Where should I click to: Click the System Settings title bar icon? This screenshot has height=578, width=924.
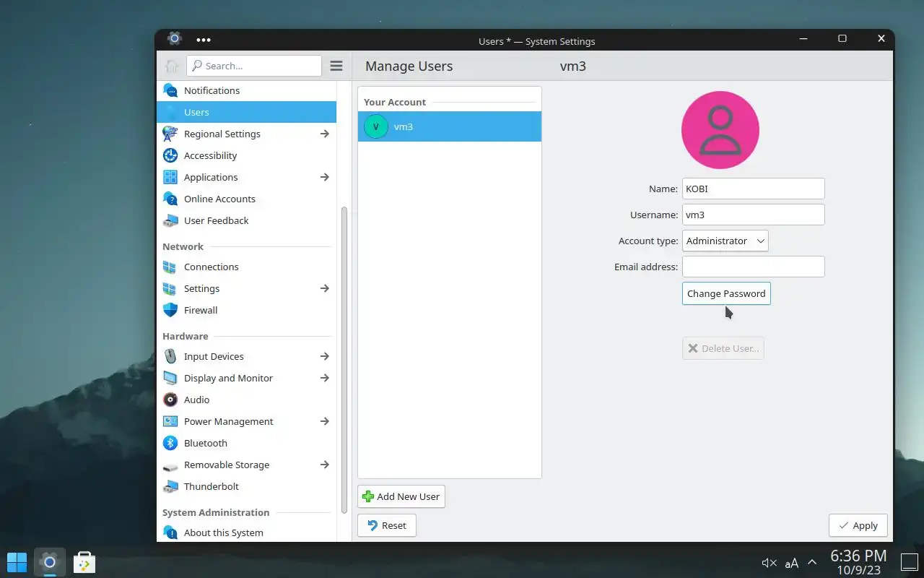pos(174,39)
